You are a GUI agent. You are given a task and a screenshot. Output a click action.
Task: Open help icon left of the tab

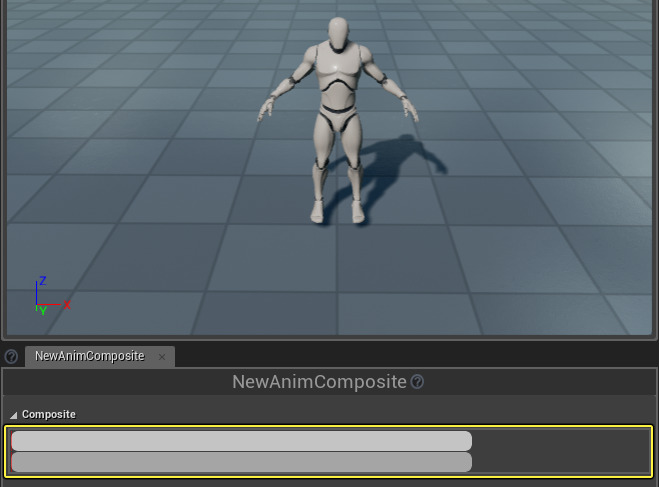click(x=11, y=357)
